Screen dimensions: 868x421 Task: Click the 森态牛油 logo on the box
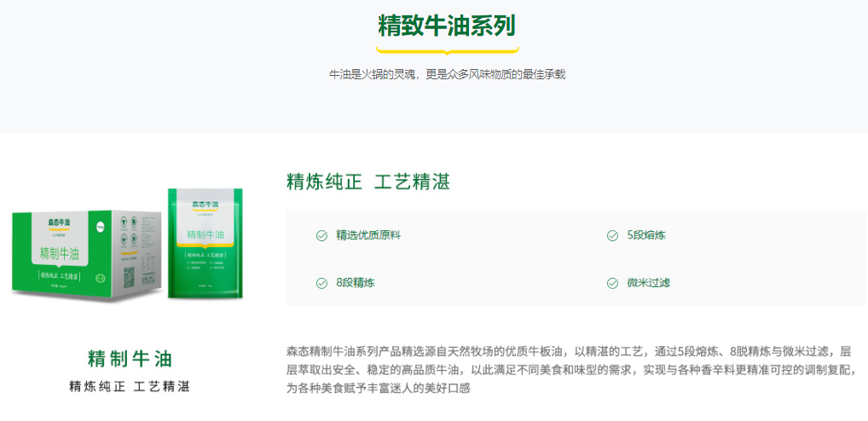pos(59,222)
